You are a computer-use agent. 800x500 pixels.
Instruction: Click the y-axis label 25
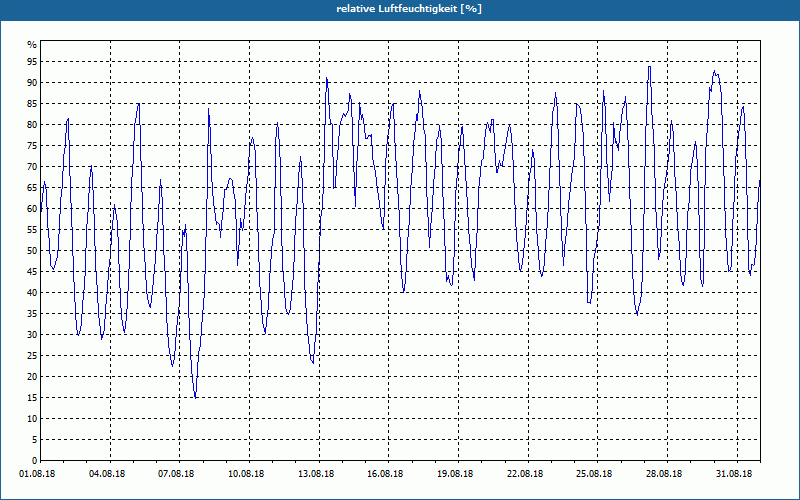pyautogui.click(x=32, y=356)
